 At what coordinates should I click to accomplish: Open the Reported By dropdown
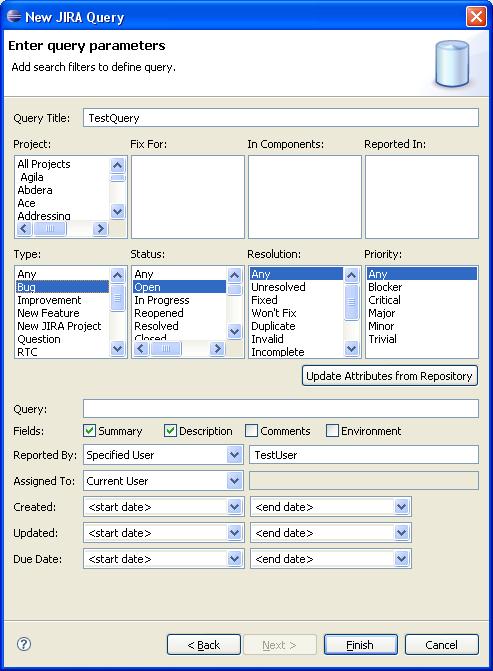234,454
